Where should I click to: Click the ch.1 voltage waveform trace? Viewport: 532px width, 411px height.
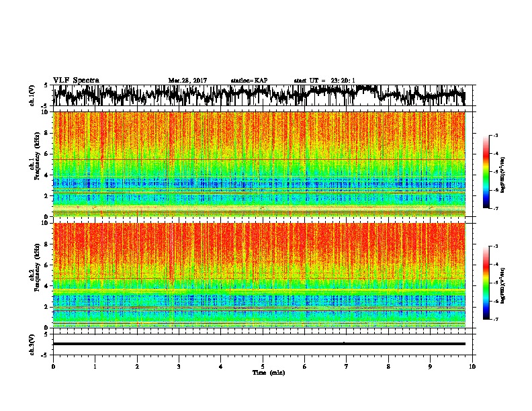259,95
